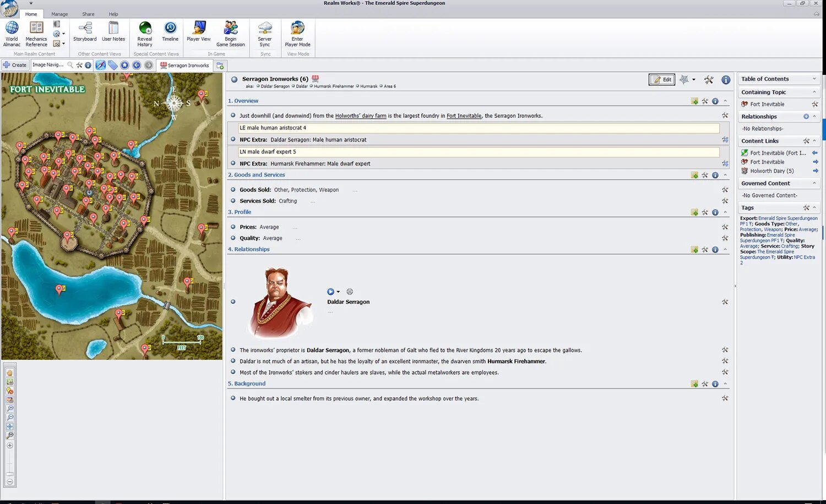The height and width of the screenshot is (504, 826).
Task: Start Server Sync
Action: tap(265, 34)
